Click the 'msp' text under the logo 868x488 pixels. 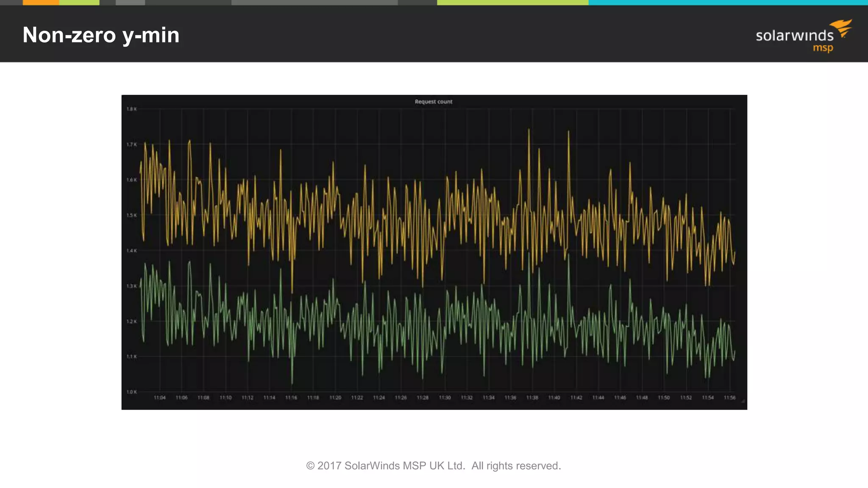click(x=823, y=48)
